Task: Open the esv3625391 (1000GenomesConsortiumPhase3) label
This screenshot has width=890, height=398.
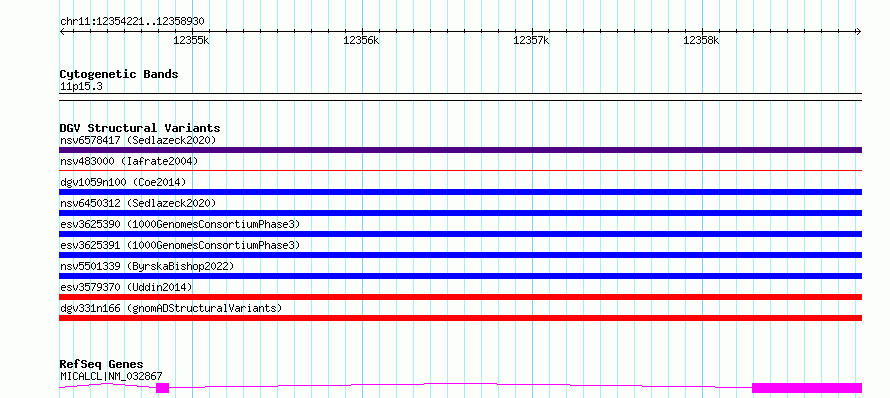Action: click(x=180, y=245)
